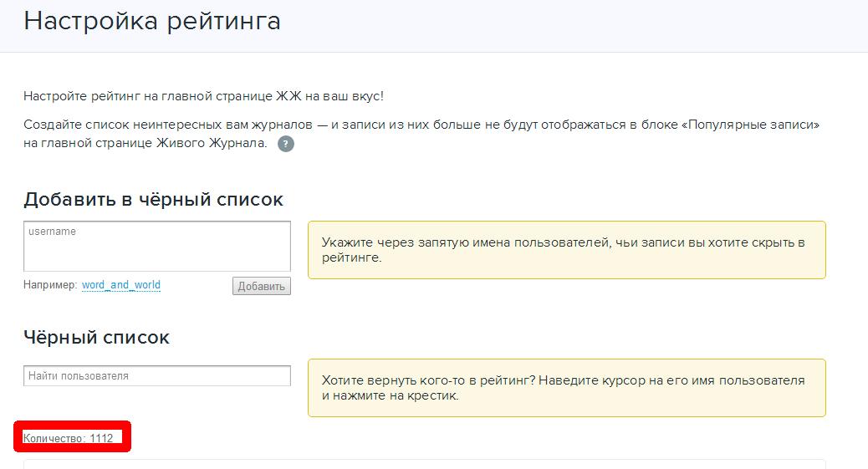868x469 pixels.
Task: Click the Настройка рейтинга page heading
Action: tap(152, 21)
